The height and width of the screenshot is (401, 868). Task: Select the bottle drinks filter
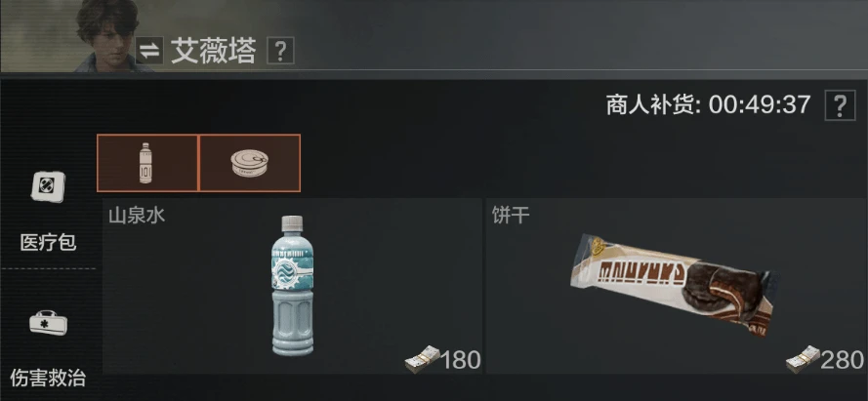point(147,163)
